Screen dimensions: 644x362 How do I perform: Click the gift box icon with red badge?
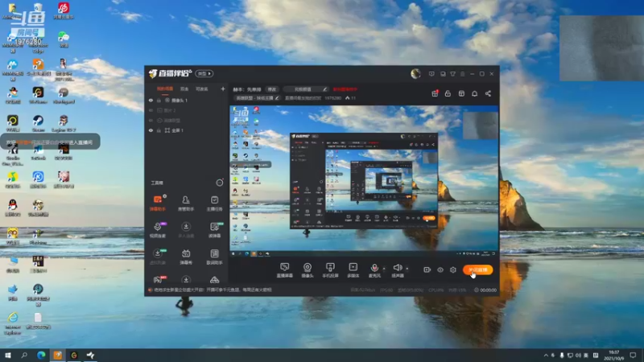[x=435, y=93]
